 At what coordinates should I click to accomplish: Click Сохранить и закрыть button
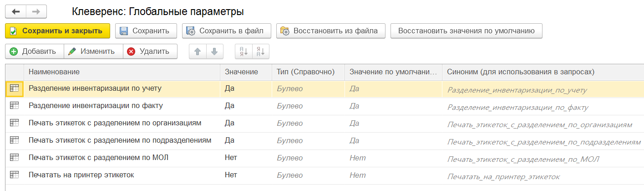coord(57,31)
